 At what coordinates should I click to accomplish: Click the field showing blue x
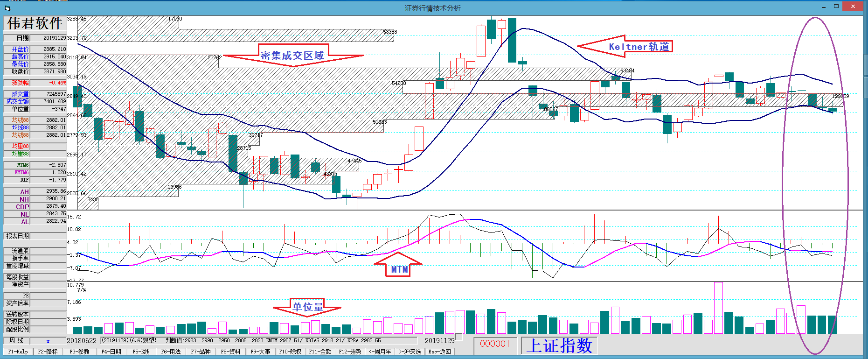pos(48,341)
